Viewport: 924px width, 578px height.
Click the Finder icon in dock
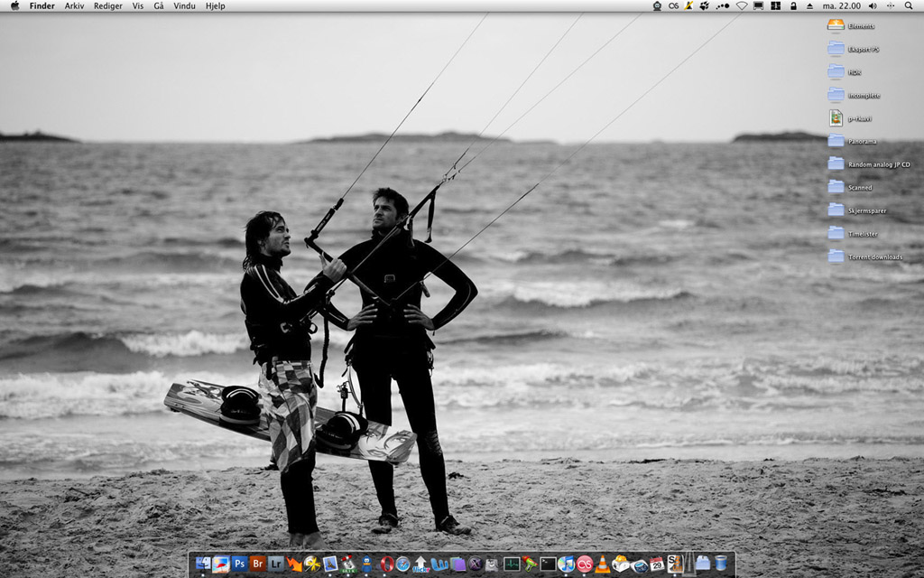[203, 564]
